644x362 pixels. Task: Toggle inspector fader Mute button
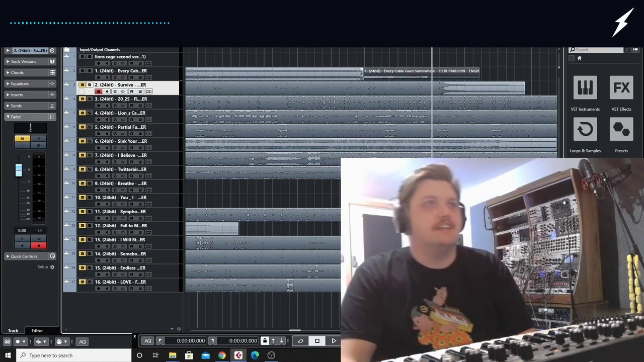(22, 139)
